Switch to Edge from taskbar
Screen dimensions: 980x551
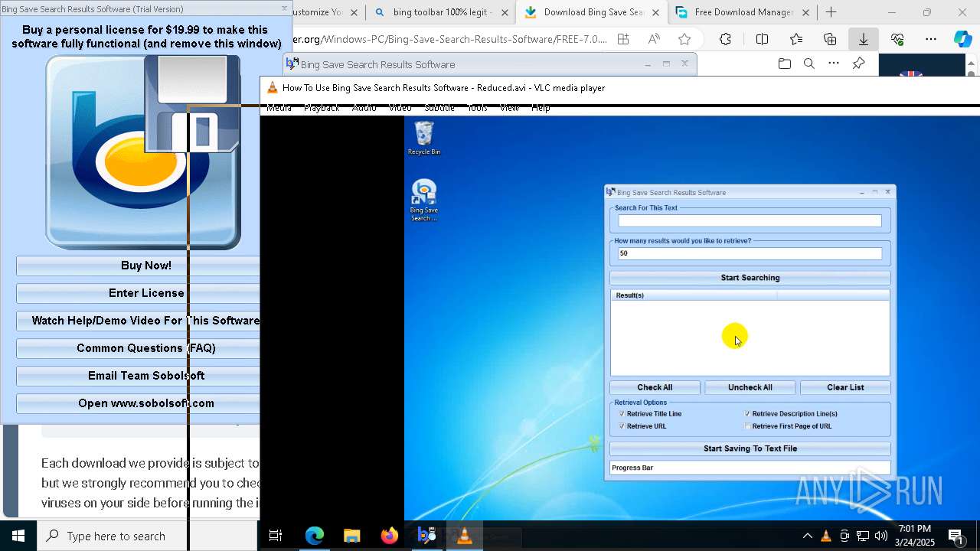(315, 536)
